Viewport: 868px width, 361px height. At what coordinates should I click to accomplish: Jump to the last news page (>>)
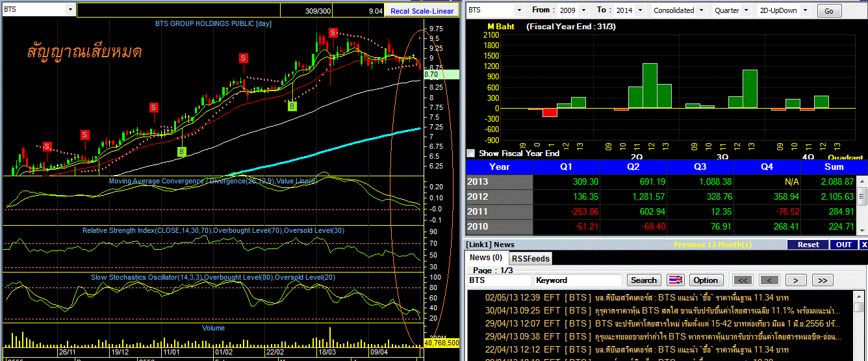(x=822, y=280)
